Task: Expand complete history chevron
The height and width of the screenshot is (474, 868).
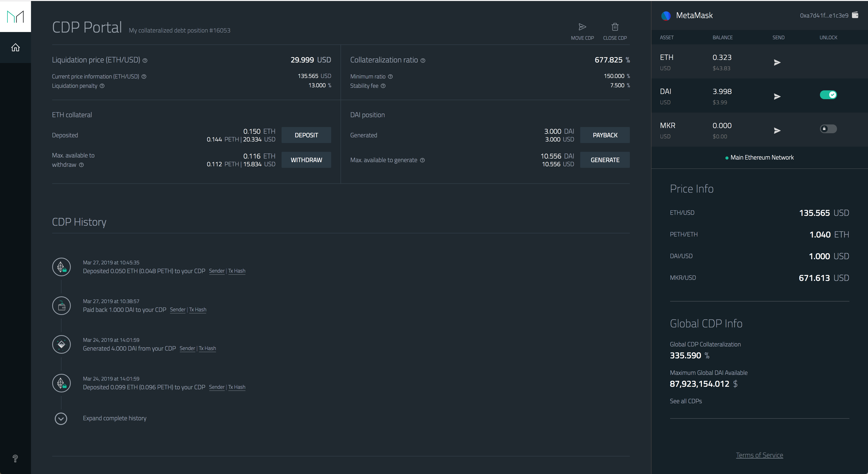Action: tap(61, 418)
